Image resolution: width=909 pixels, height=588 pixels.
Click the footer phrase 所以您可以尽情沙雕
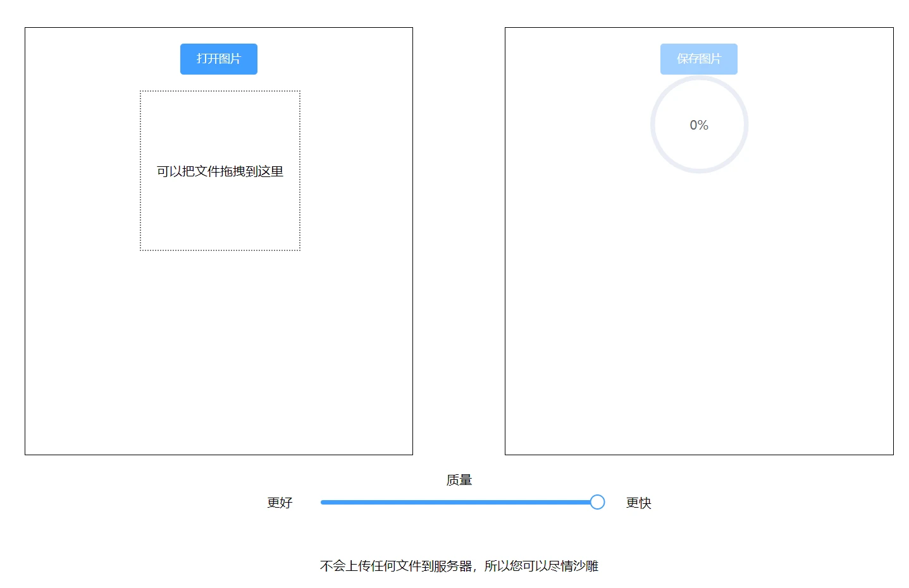541,566
